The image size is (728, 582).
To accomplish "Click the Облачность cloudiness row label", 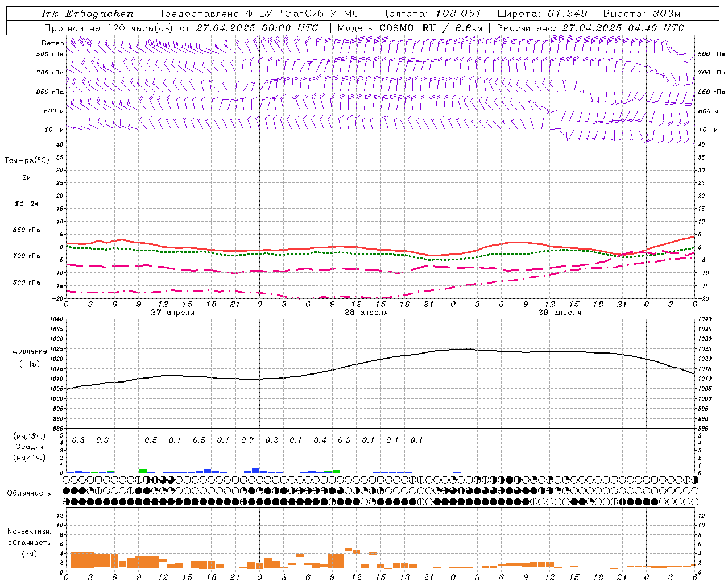I will pos(29,493).
